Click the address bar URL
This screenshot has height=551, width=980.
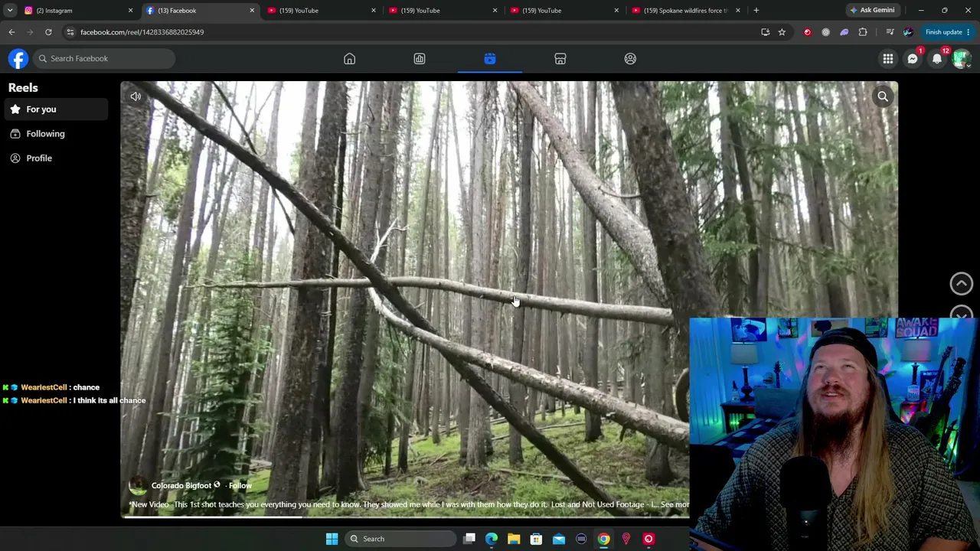142,32
